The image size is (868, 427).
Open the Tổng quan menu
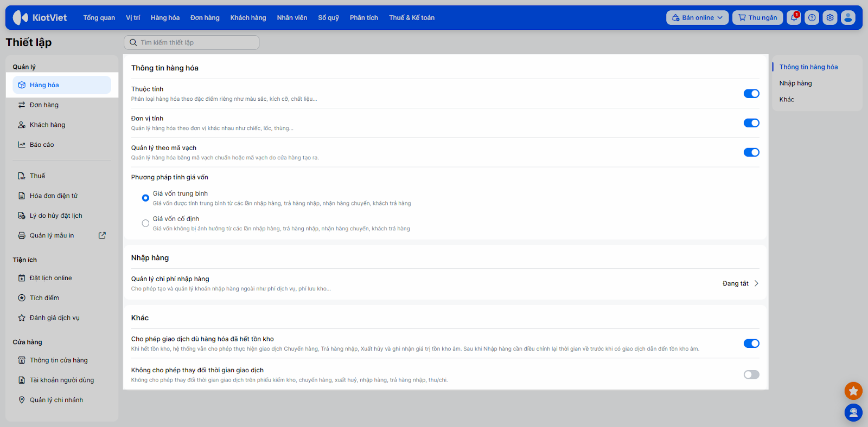click(x=99, y=18)
